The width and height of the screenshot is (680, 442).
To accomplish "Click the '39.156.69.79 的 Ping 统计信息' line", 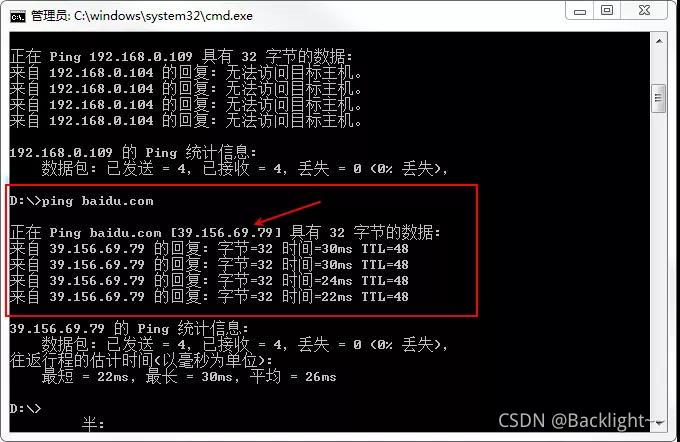I will pyautogui.click(x=129, y=328).
